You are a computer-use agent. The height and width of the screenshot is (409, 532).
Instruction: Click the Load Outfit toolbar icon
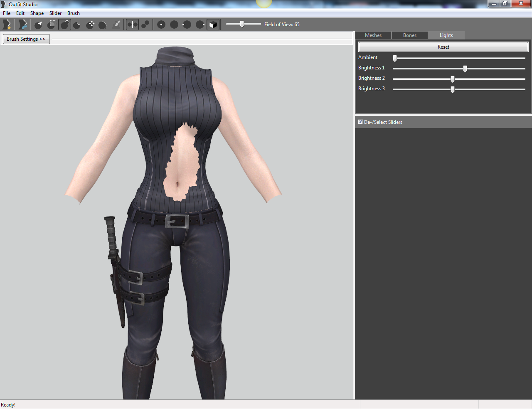[x=22, y=25]
